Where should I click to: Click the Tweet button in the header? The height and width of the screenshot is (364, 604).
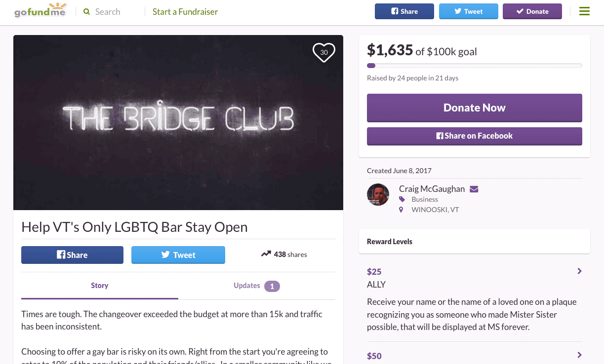(x=468, y=11)
